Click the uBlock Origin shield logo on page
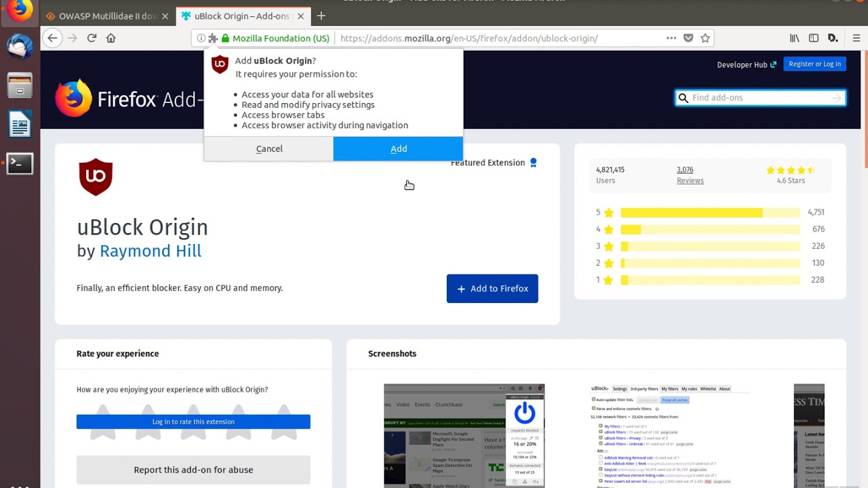Screen dimensions: 868x488 click(96, 177)
